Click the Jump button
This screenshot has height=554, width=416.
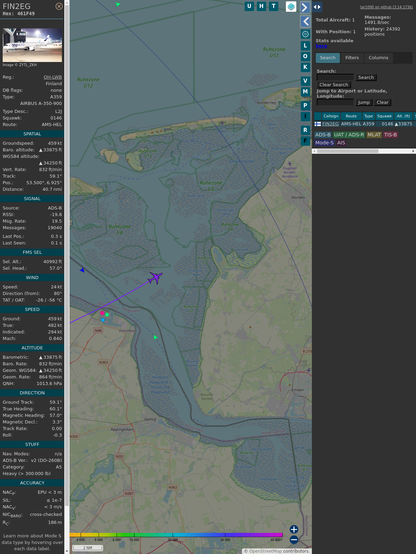pos(364,102)
